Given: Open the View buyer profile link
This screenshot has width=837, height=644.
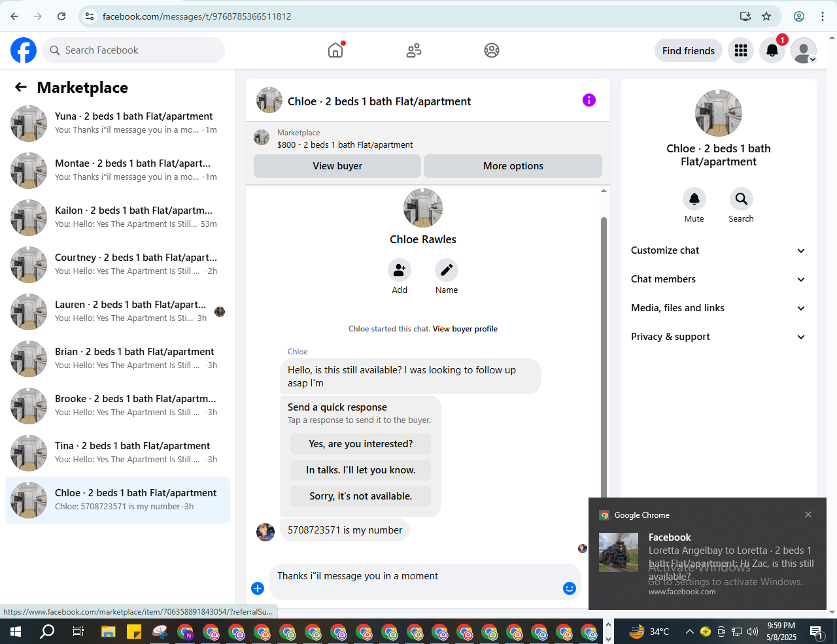Looking at the screenshot, I should (465, 329).
